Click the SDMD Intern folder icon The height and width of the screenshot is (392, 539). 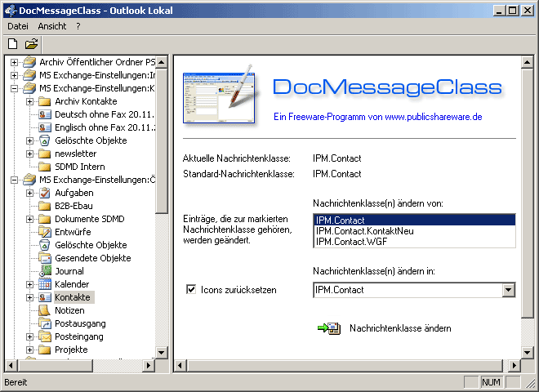click(45, 167)
